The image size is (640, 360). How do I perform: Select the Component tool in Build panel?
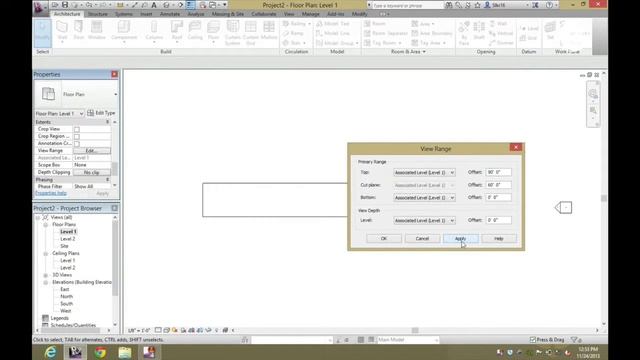[x=124, y=31]
